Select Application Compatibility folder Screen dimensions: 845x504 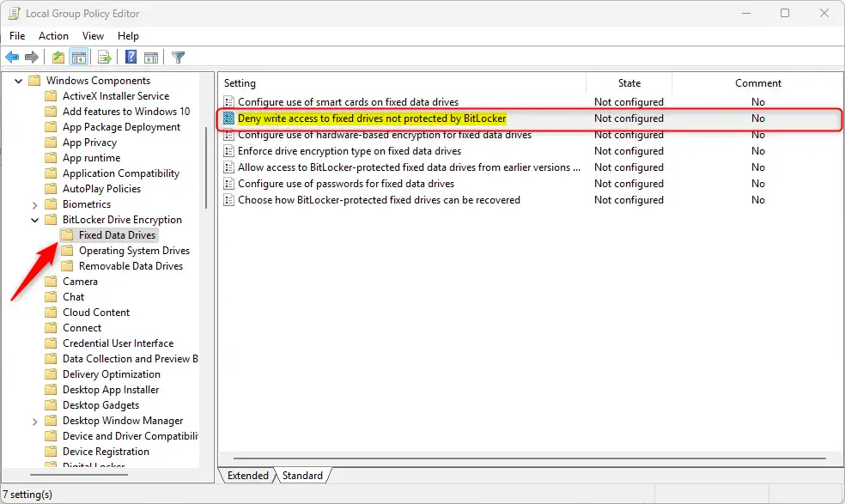pyautogui.click(x=121, y=173)
